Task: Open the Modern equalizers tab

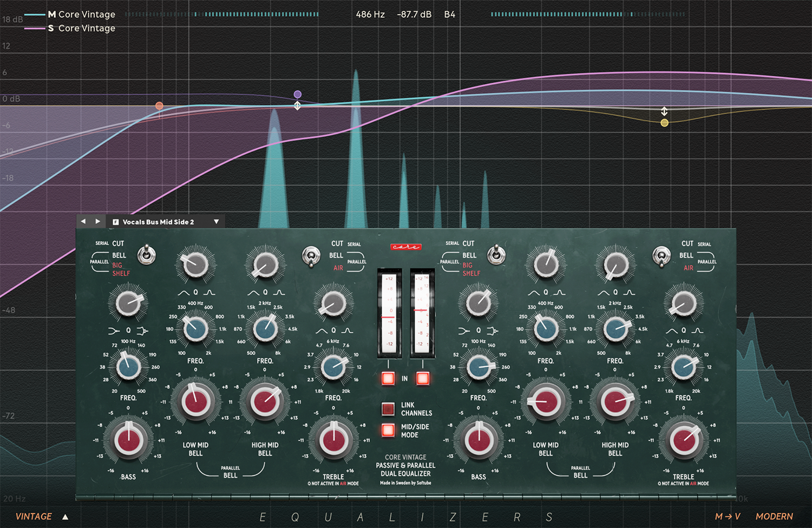Action: [774, 517]
